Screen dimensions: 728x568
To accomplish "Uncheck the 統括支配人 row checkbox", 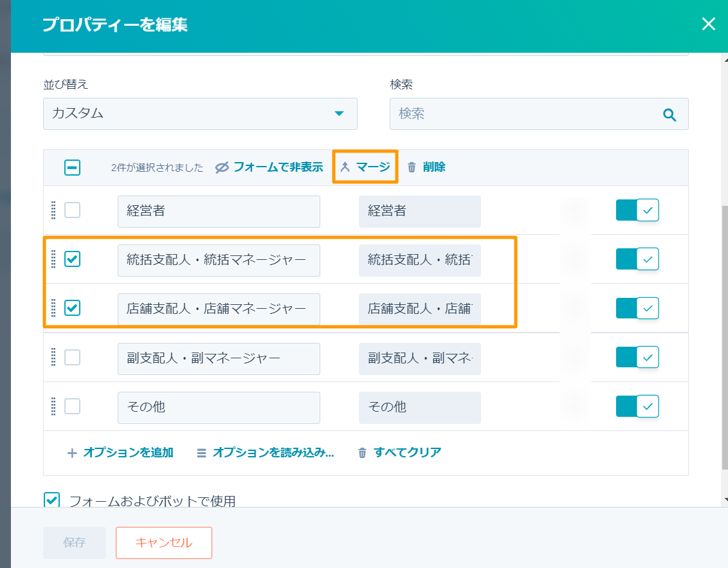I will [73, 259].
